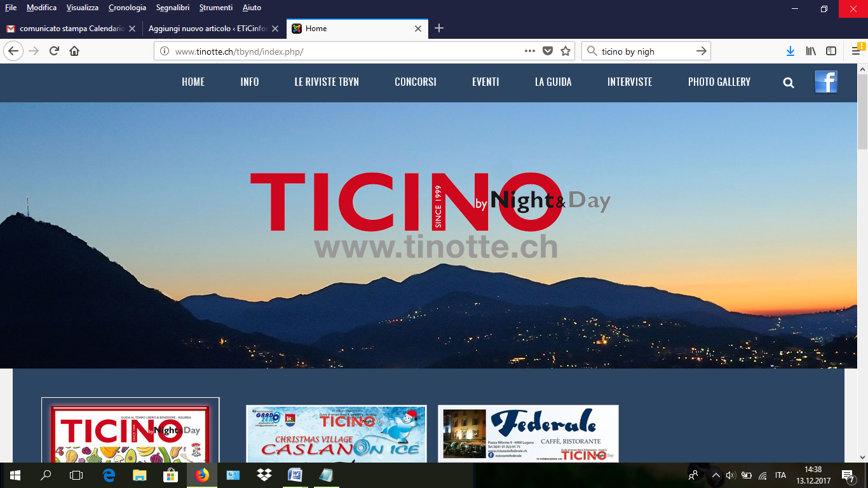Open the Downloads arrow icon

click(x=790, y=51)
